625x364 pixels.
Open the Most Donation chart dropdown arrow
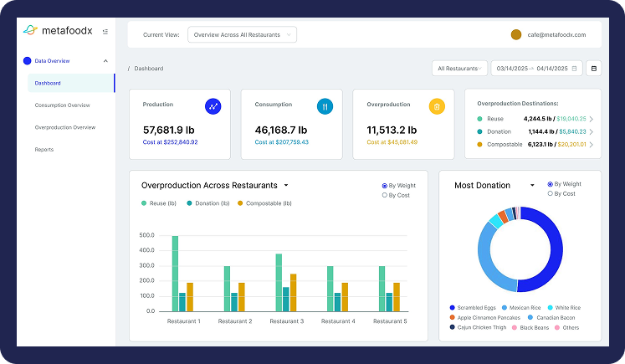(x=532, y=186)
